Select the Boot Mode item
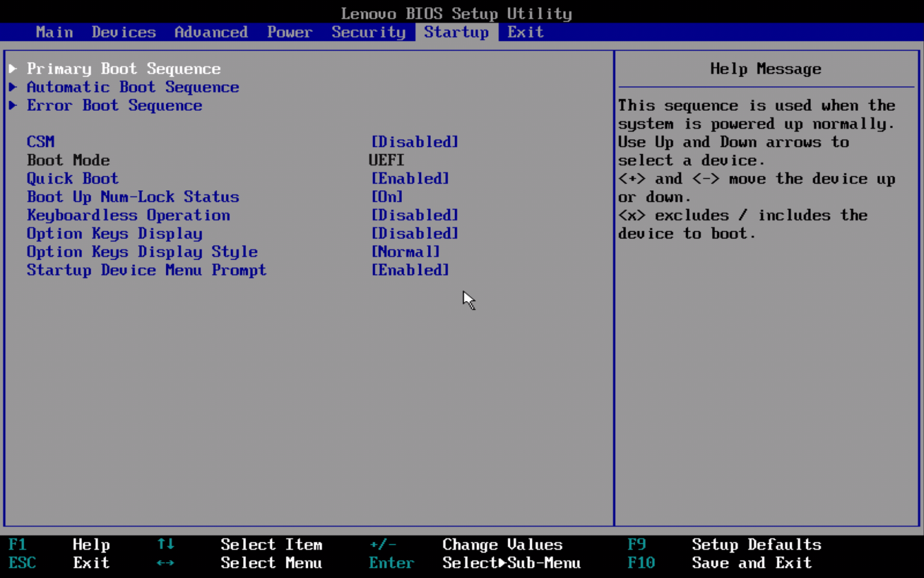The width and height of the screenshot is (924, 578). (68, 160)
